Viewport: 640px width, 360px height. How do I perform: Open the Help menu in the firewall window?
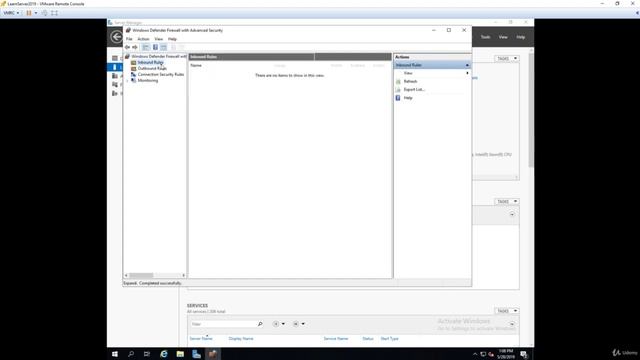point(172,39)
